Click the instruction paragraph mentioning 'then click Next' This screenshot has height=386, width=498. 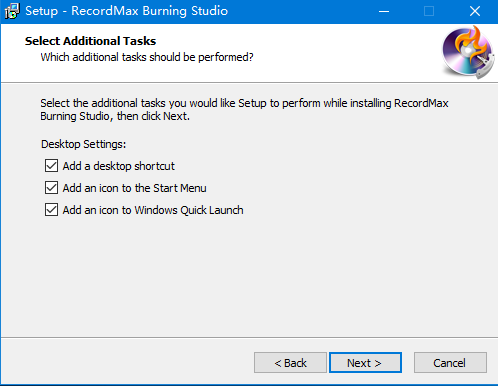[x=244, y=110]
